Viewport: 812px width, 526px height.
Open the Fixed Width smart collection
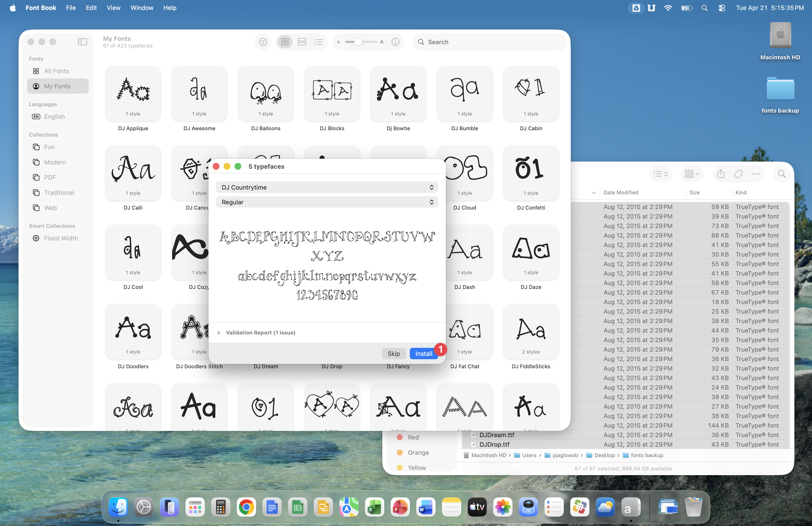click(61, 238)
